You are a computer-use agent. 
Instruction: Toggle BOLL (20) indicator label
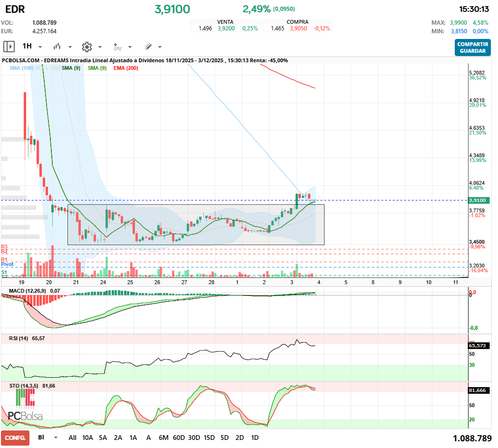tap(48, 68)
